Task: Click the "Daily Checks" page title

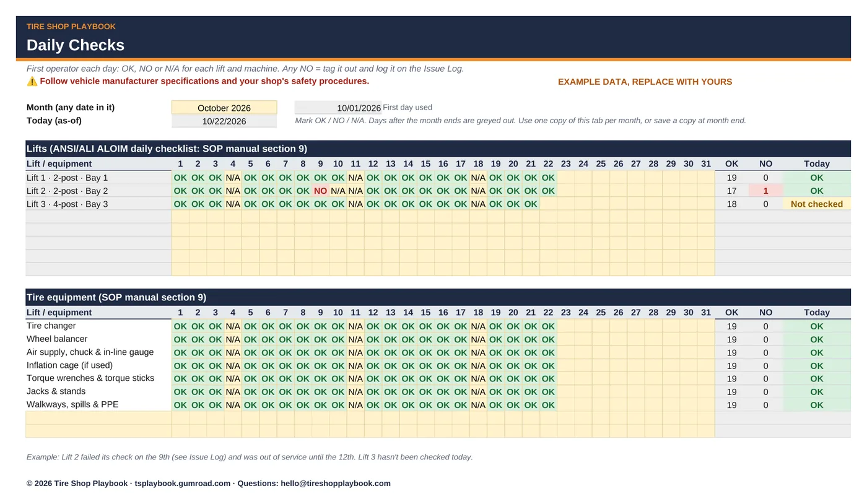Action: coord(76,45)
